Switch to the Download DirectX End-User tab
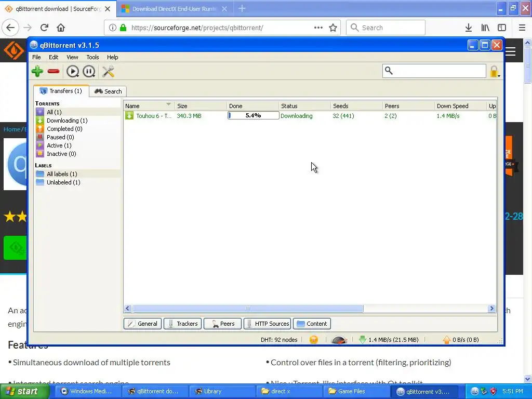 pyautogui.click(x=174, y=9)
